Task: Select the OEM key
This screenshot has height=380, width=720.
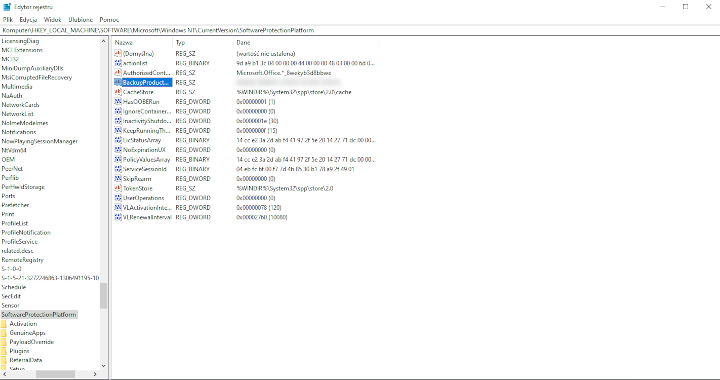Action: (8, 160)
